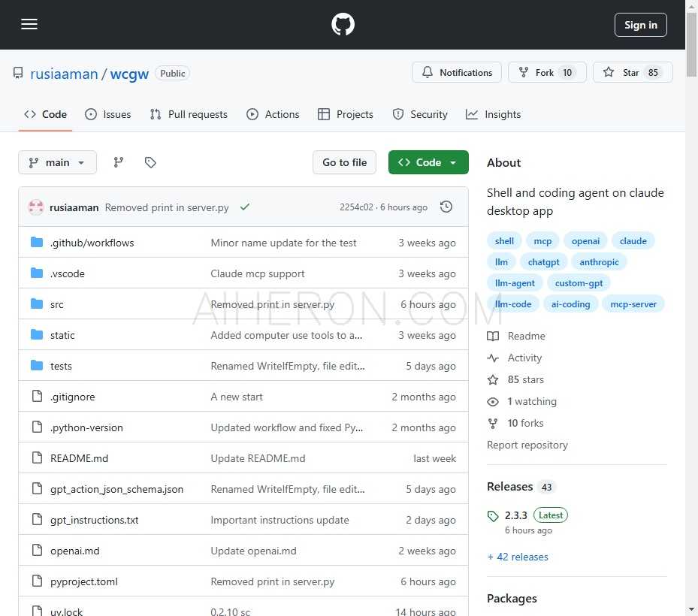Open the src folder

click(57, 304)
